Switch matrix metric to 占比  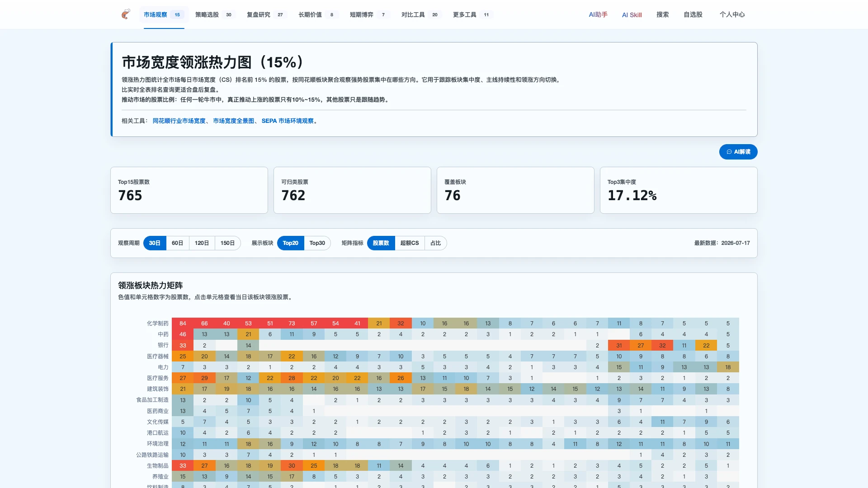(435, 243)
